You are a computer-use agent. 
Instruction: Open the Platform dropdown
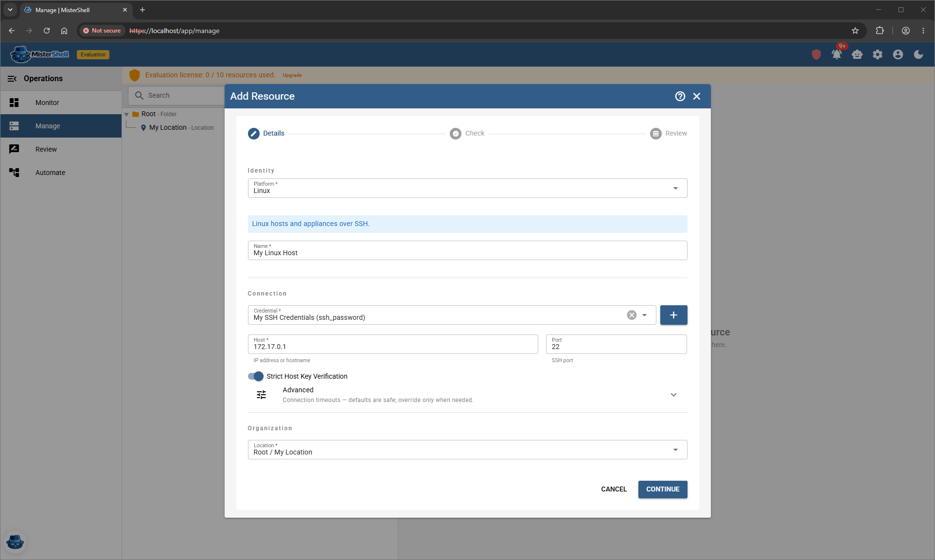(467, 188)
